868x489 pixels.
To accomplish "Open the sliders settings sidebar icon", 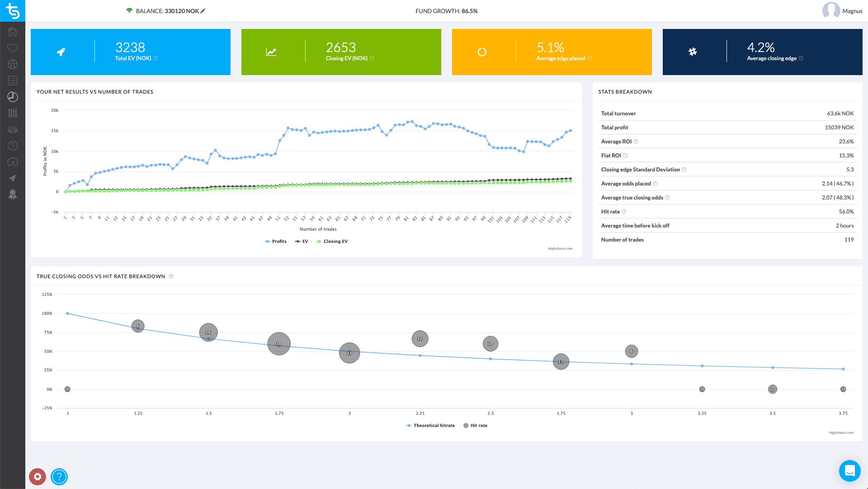I will tap(13, 113).
